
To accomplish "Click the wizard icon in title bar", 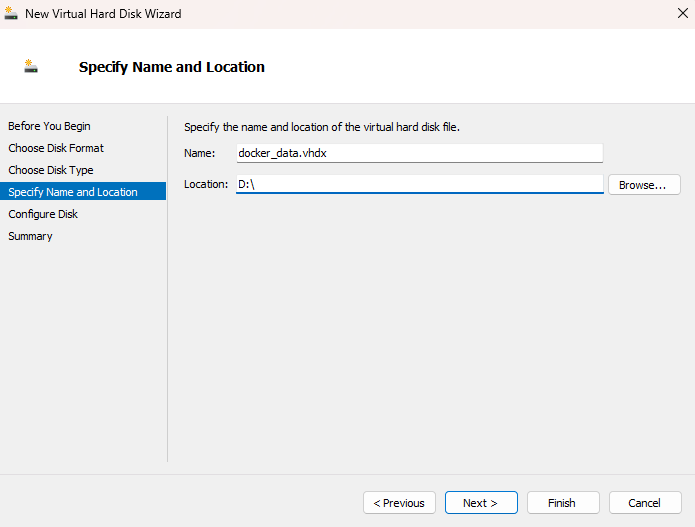I will [11, 13].
